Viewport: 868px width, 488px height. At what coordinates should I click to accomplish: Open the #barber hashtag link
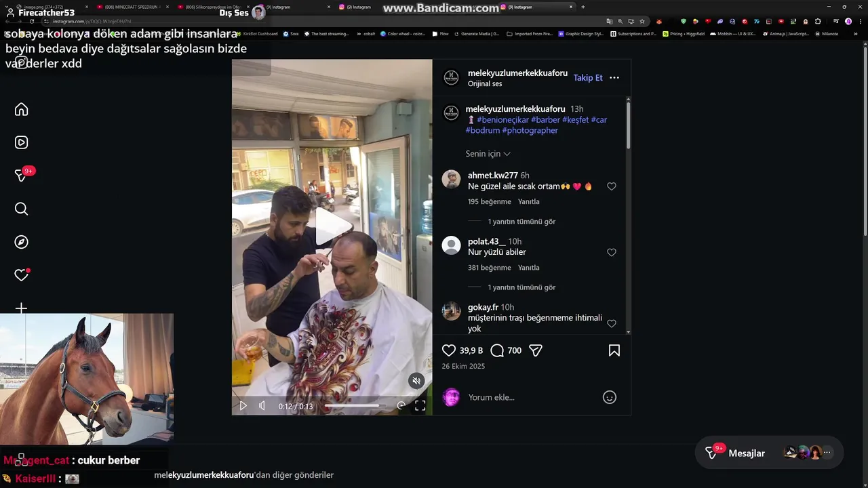[545, 120]
